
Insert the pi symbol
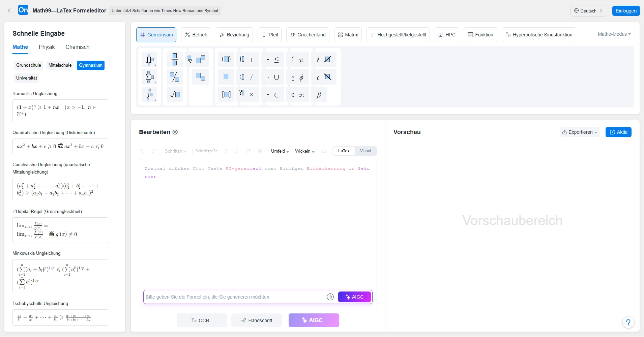pos(301,60)
